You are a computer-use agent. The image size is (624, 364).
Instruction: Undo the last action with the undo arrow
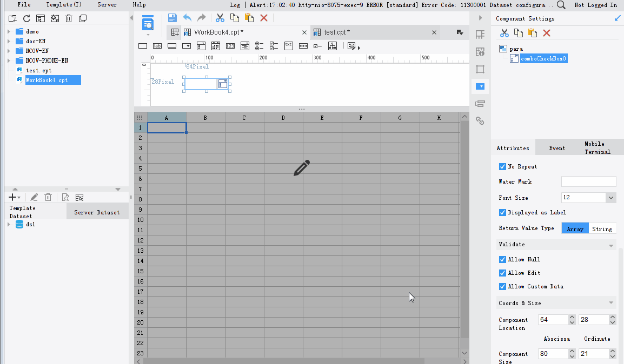coord(187,18)
